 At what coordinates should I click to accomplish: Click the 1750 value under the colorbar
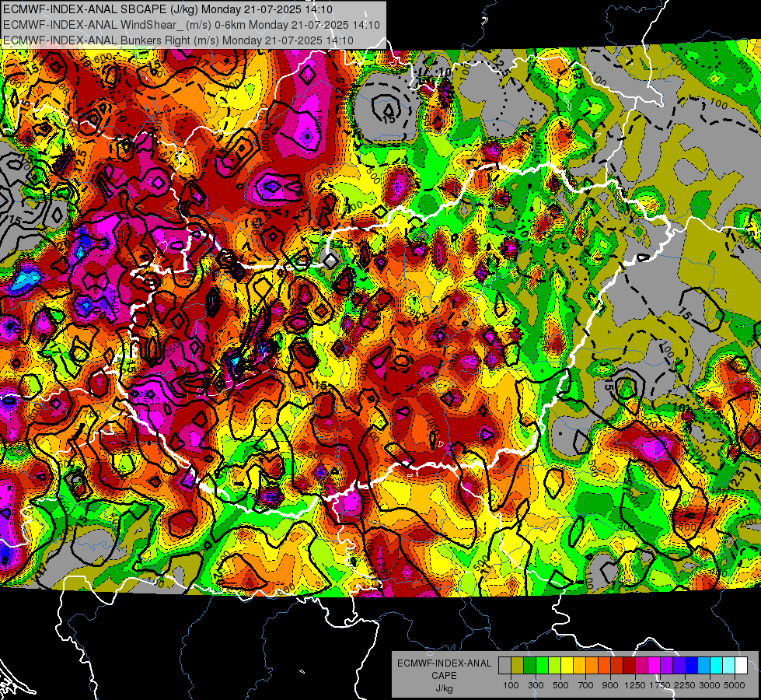point(660,685)
